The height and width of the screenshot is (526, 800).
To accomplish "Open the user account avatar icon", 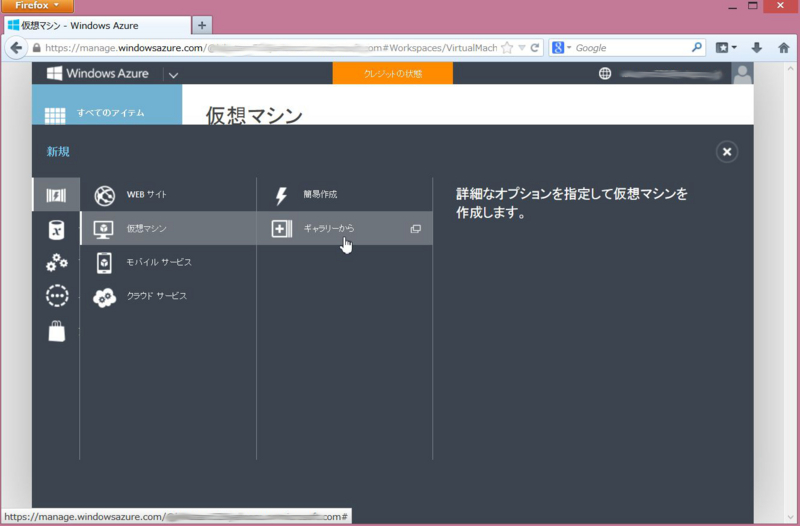I will [x=742, y=73].
